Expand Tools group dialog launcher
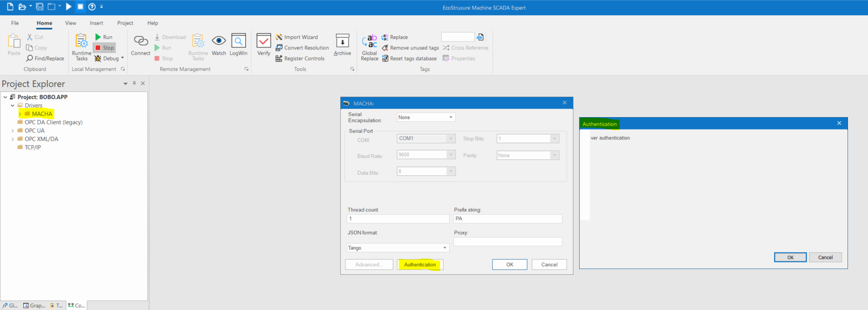The height and width of the screenshot is (310, 868). [x=352, y=69]
